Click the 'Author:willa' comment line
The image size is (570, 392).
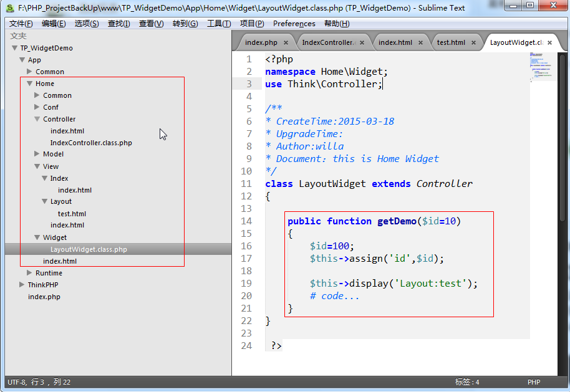(x=304, y=146)
